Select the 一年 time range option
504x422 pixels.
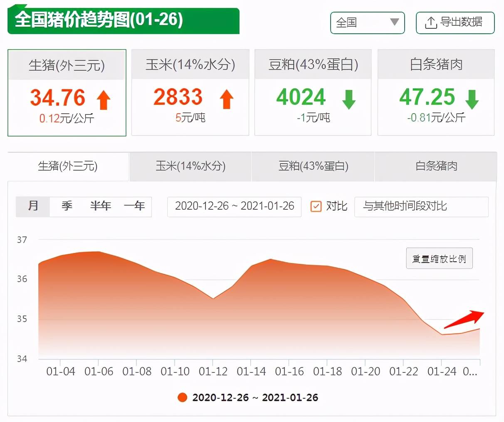click(x=134, y=206)
